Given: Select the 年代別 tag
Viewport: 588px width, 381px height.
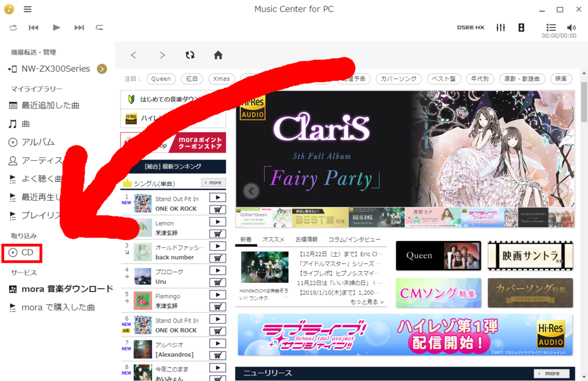Looking at the screenshot, I should click(x=480, y=79).
